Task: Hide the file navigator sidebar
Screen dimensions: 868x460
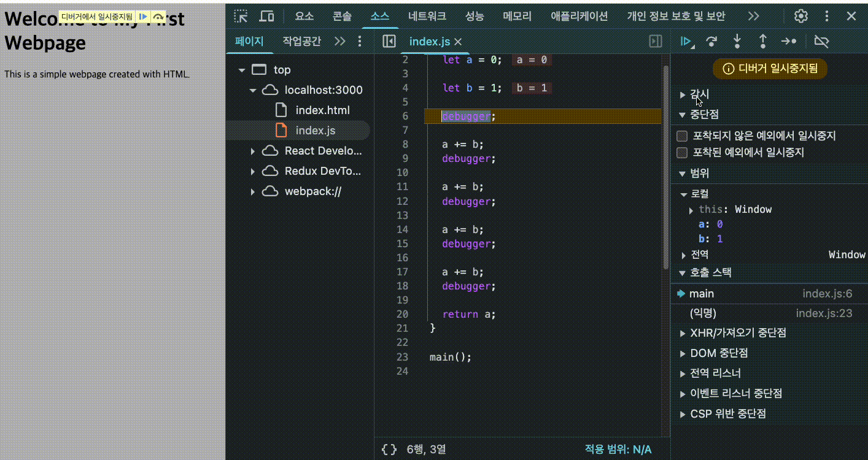Action: click(x=389, y=41)
